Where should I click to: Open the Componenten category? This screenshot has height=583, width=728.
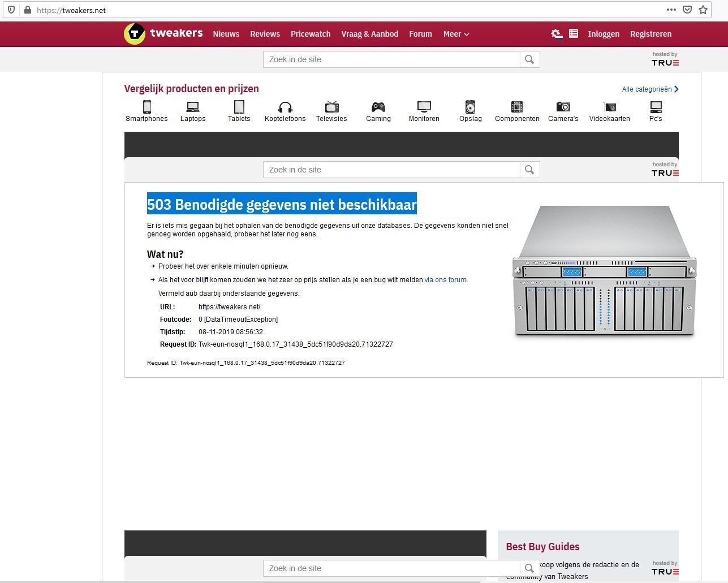click(x=517, y=111)
